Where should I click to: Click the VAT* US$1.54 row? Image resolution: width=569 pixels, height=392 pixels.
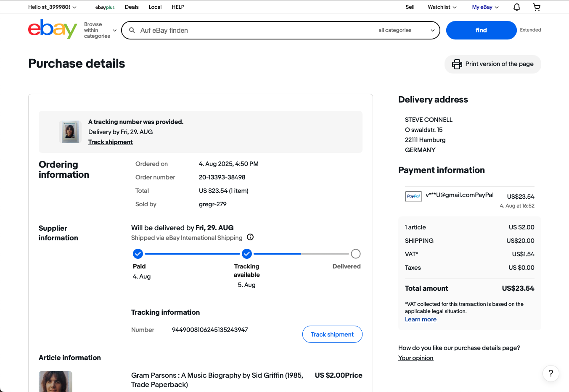click(x=469, y=254)
